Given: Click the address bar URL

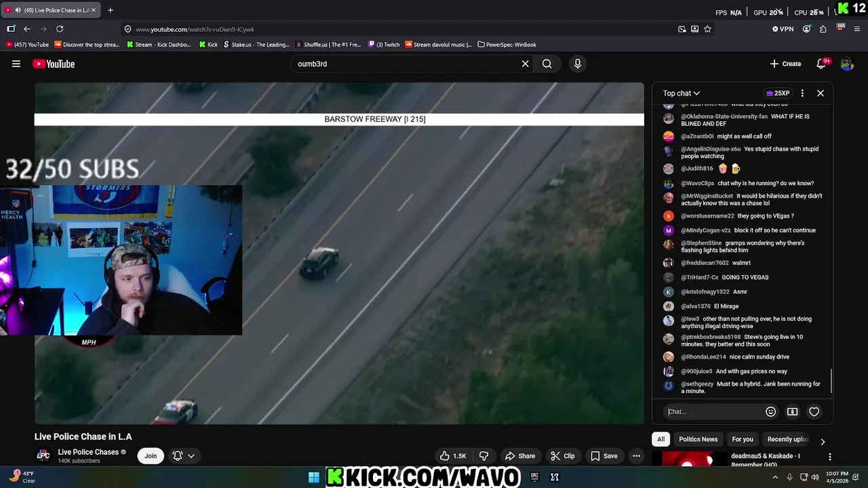Looking at the screenshot, I should point(195,29).
